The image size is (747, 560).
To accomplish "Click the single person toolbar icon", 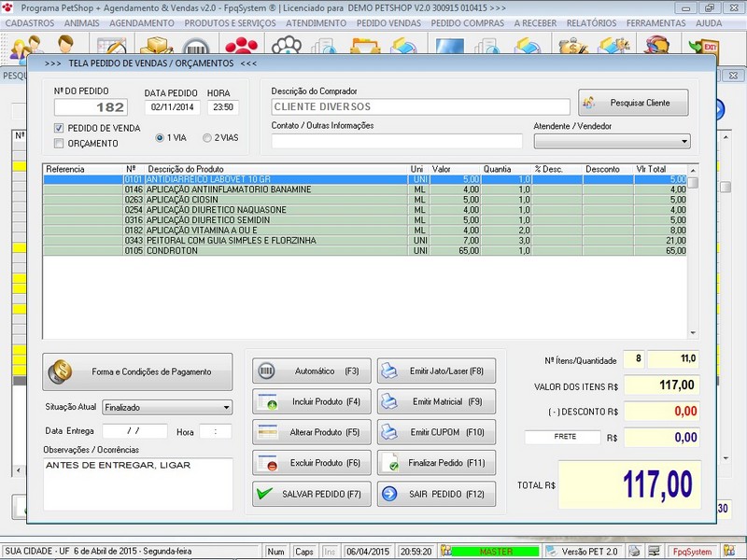I will 65,44.
